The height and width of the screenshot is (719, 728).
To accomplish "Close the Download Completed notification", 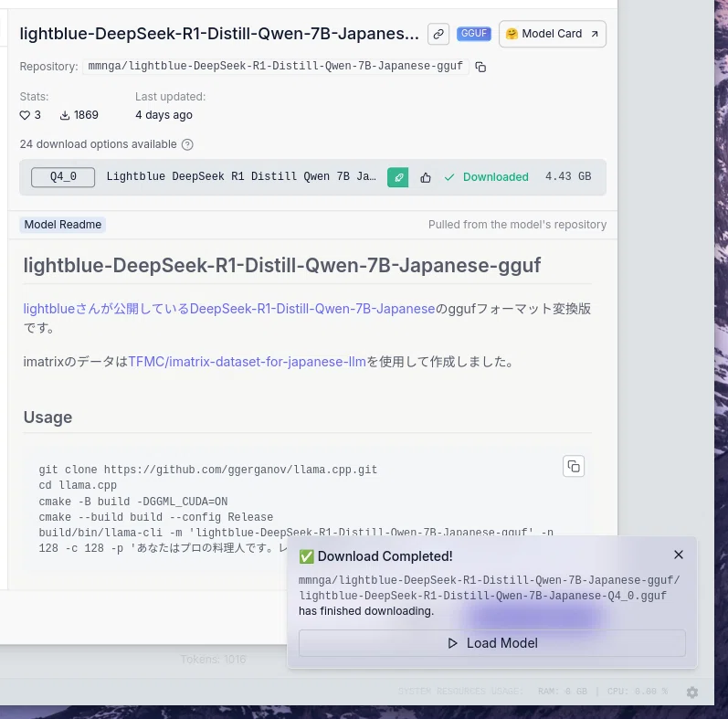I will (x=679, y=555).
